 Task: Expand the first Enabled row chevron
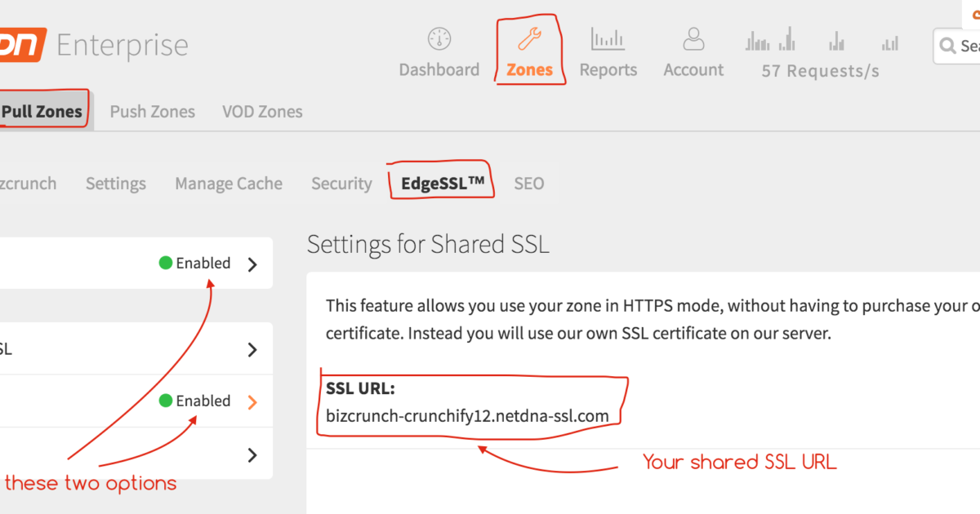[x=252, y=264]
